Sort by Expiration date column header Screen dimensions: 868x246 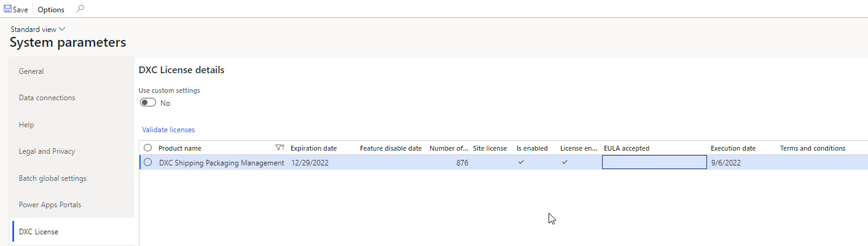313,148
